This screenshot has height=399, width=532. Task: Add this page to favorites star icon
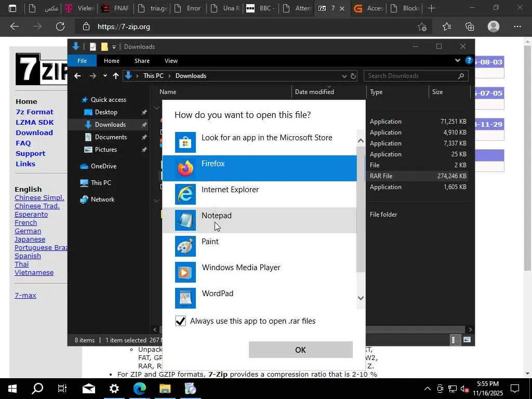point(422,26)
